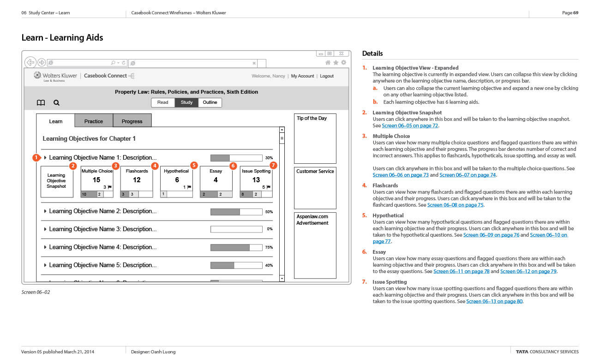Open the My Account link
The width and height of the screenshot is (600, 364).
302,76
